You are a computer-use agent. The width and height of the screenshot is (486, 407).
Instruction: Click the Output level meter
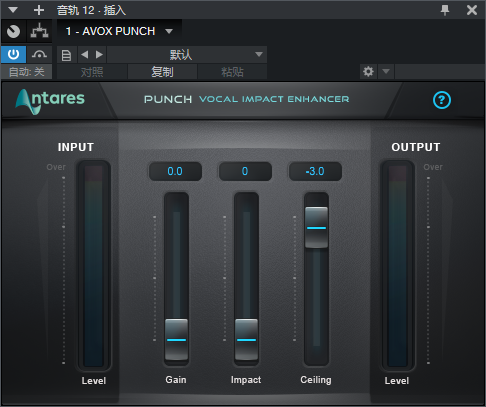tap(397, 266)
